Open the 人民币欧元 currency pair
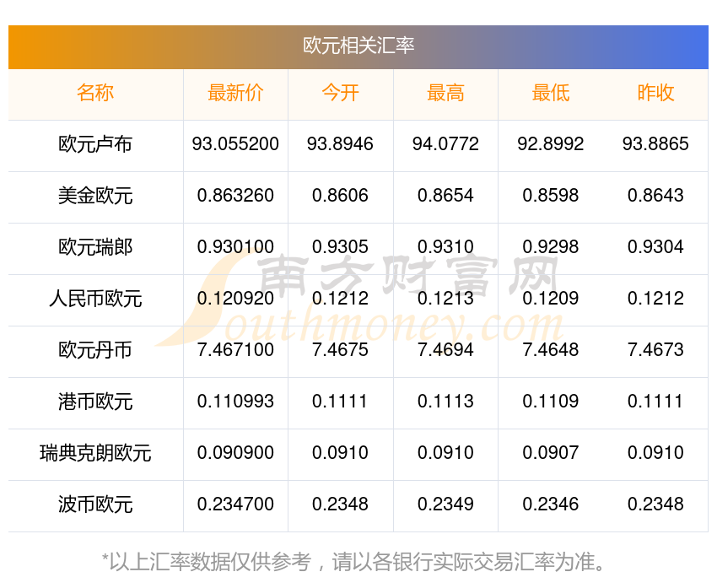The height and width of the screenshot is (588, 717). [x=95, y=299]
